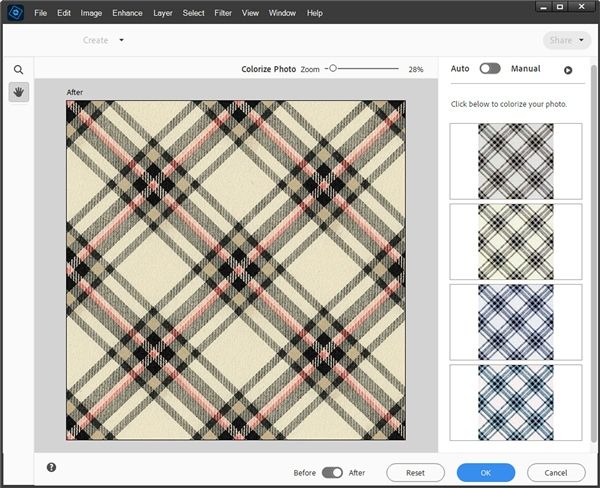Click the Share button label
The width and height of the screenshot is (600, 488).
561,40
